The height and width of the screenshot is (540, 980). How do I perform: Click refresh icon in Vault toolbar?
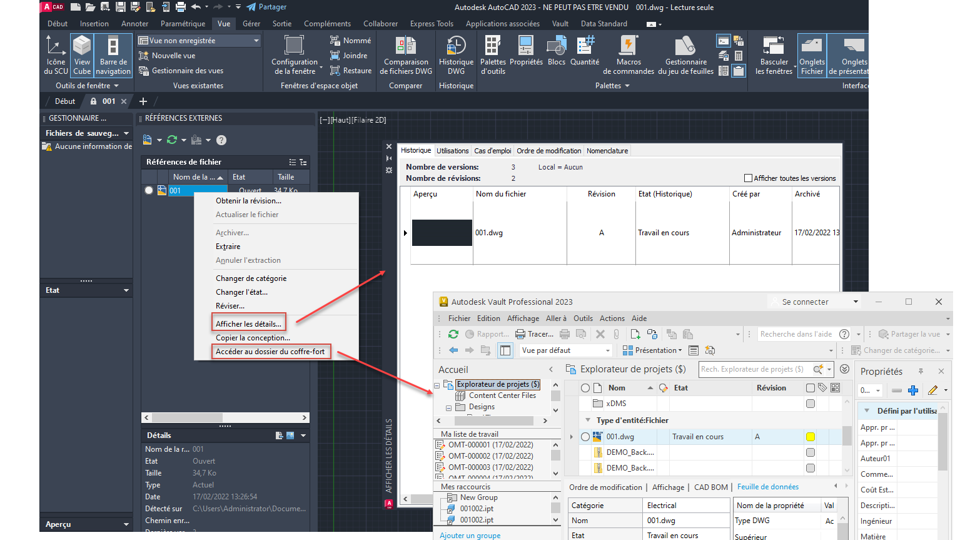tap(453, 334)
